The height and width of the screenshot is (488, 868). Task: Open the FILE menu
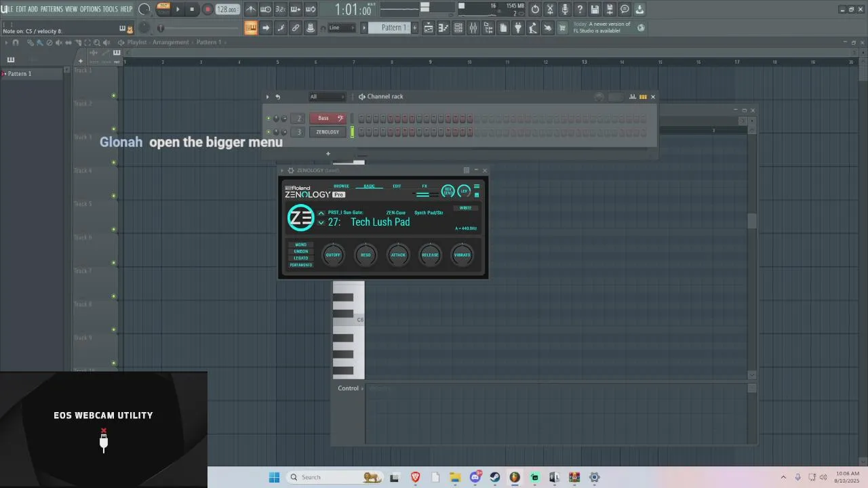click(x=7, y=9)
